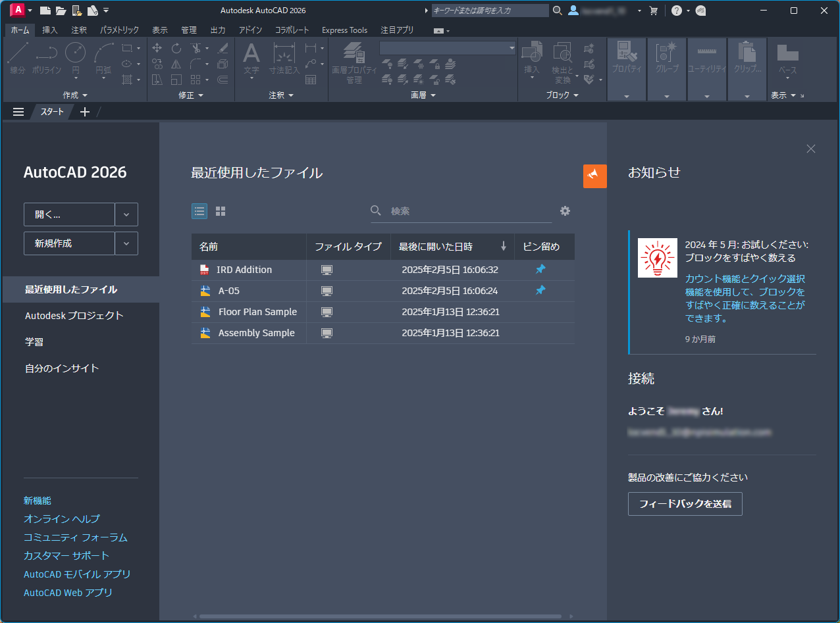
Task: Open the blue カウント機能 announcement link
Action: [x=745, y=299]
